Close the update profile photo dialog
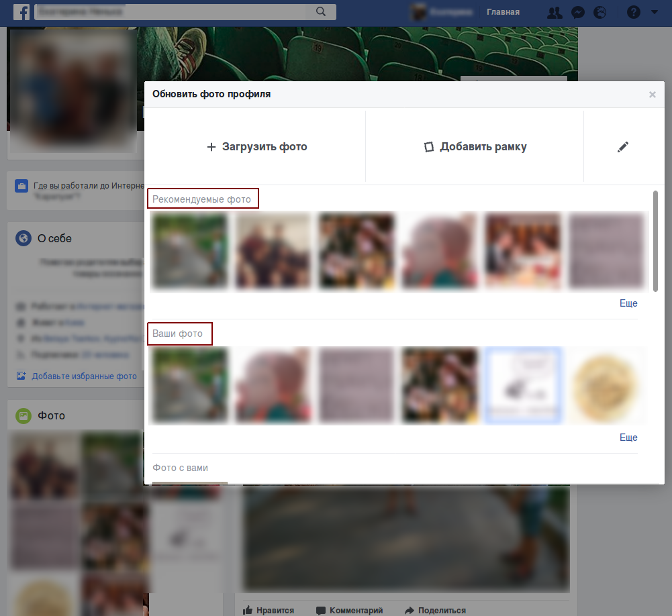Image resolution: width=672 pixels, height=616 pixels. [652, 95]
